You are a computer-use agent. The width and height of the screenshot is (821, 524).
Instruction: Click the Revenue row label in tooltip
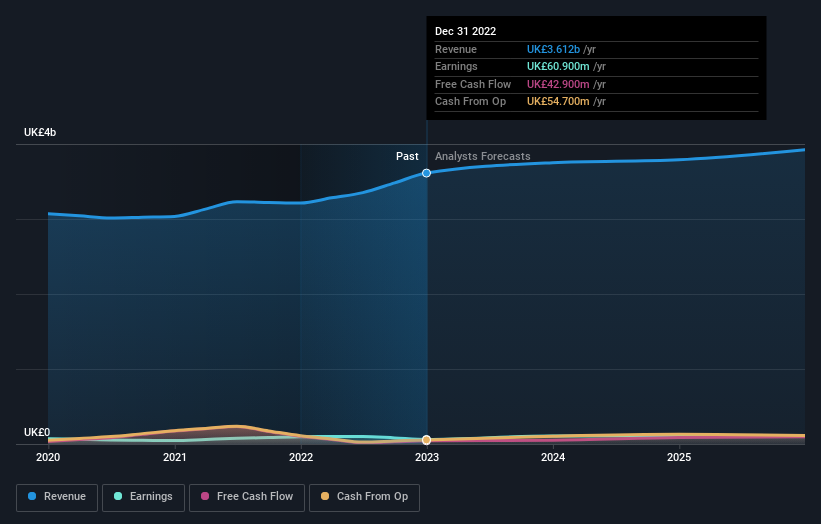coord(456,49)
